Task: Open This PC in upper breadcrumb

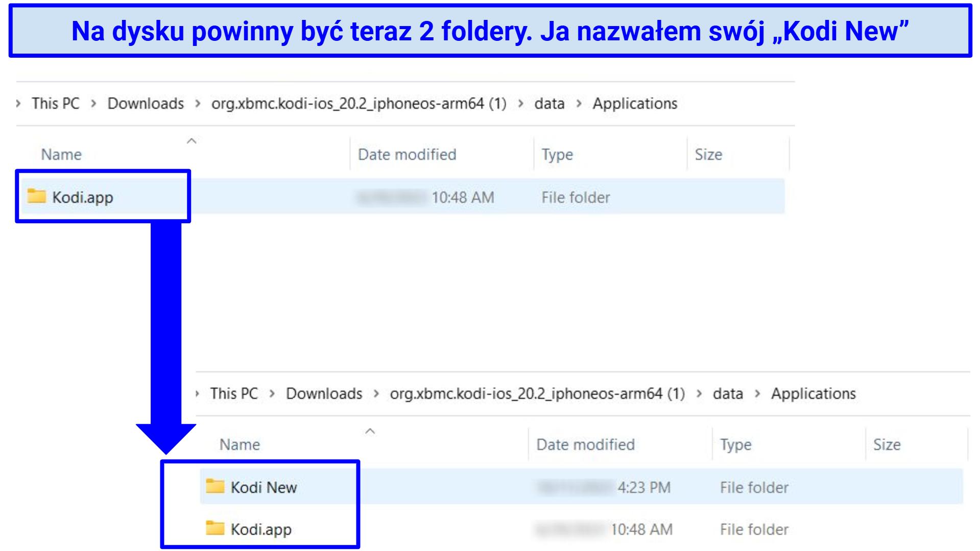Action: click(56, 104)
